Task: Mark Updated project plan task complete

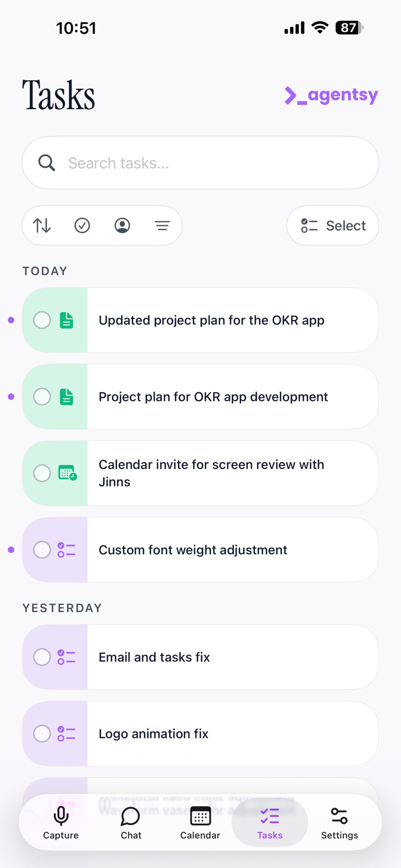Action: (x=42, y=320)
